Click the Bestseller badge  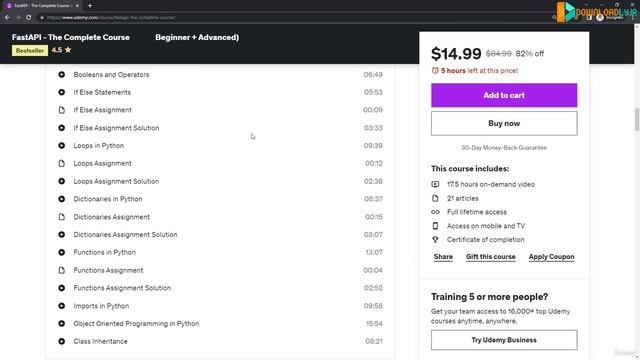30,51
